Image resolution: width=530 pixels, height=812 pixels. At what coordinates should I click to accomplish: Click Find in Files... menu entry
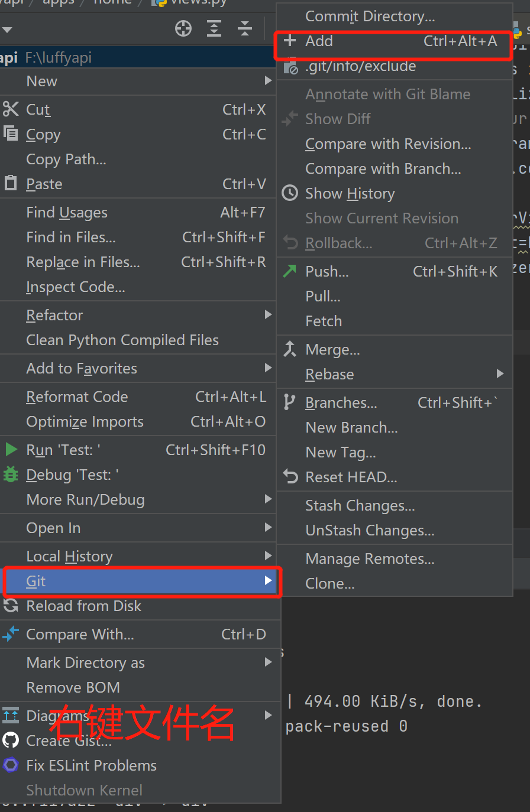point(71,238)
